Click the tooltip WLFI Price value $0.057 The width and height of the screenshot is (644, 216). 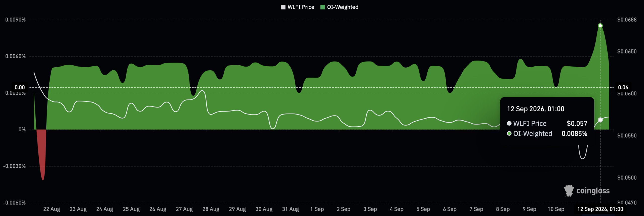point(577,123)
